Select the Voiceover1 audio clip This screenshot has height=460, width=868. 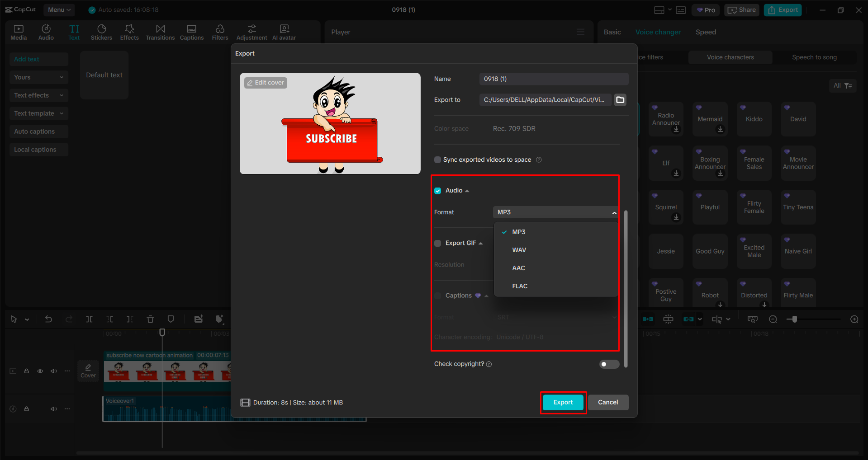click(234, 409)
